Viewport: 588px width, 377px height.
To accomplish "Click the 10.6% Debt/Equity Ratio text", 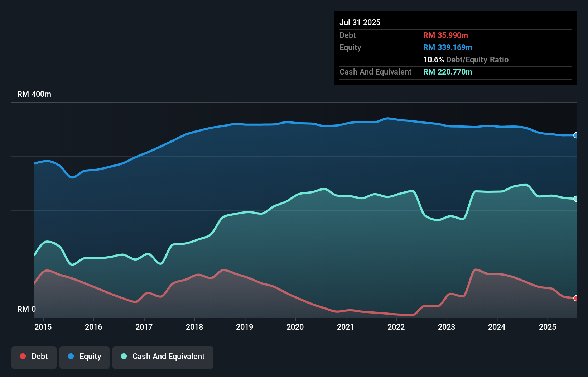I will pos(466,59).
